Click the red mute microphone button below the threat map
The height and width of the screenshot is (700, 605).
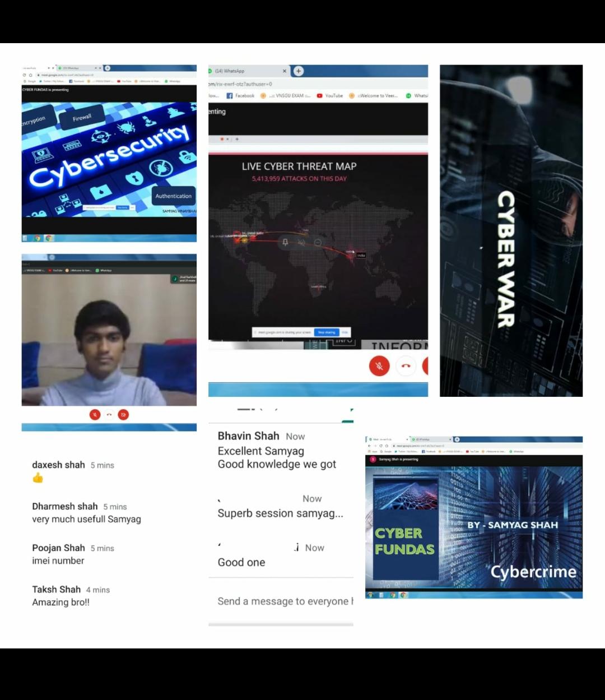click(379, 366)
